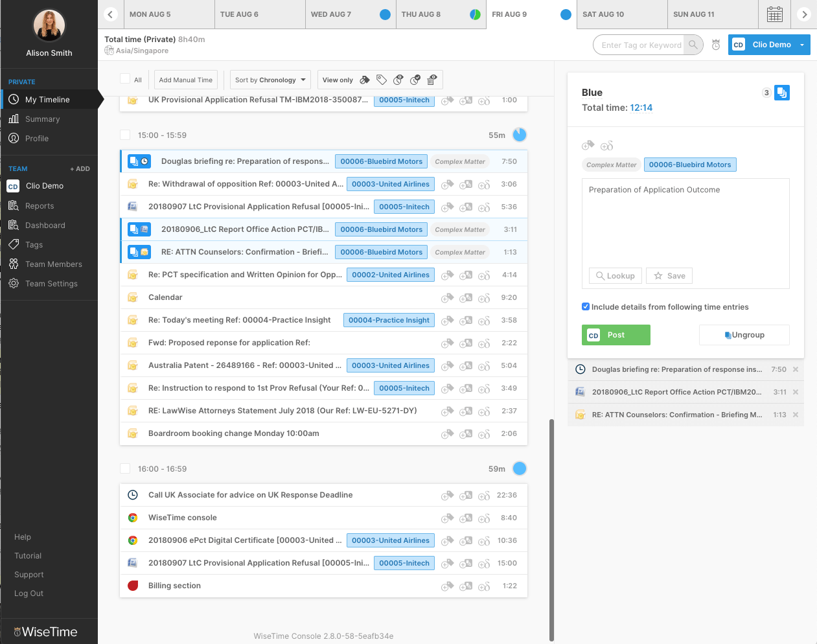Viewport: 817px width, 644px height.
Task: Filter view only by posted checkmark icon
Action: 415,80
